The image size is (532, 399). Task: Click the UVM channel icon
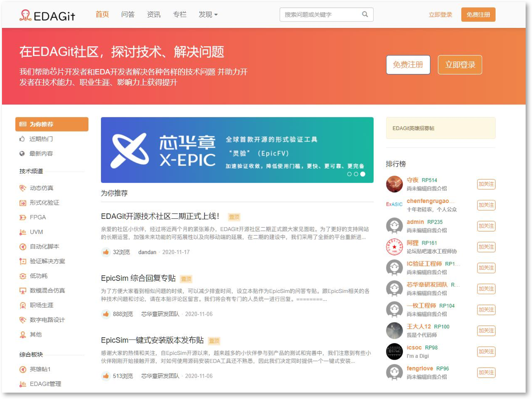[23, 232]
